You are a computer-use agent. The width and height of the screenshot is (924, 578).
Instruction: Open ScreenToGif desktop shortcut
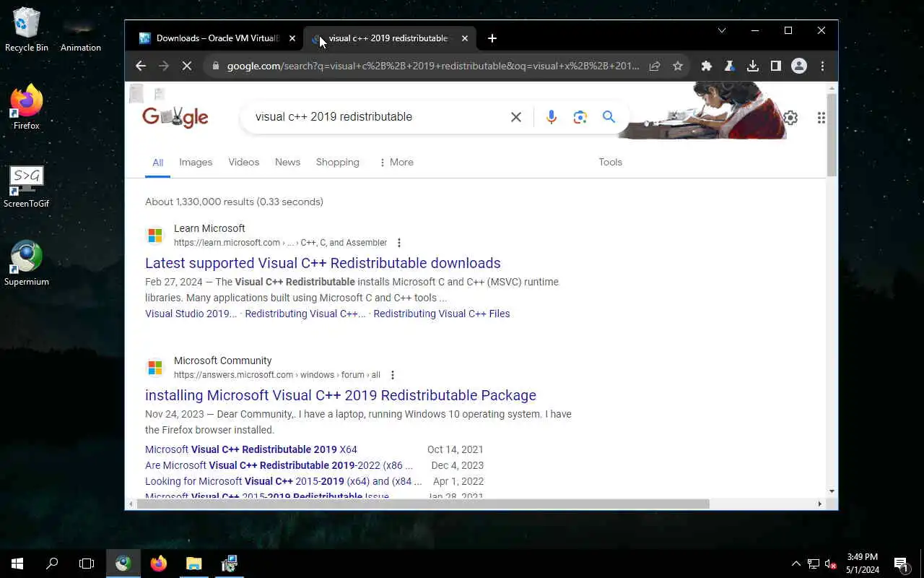27,186
